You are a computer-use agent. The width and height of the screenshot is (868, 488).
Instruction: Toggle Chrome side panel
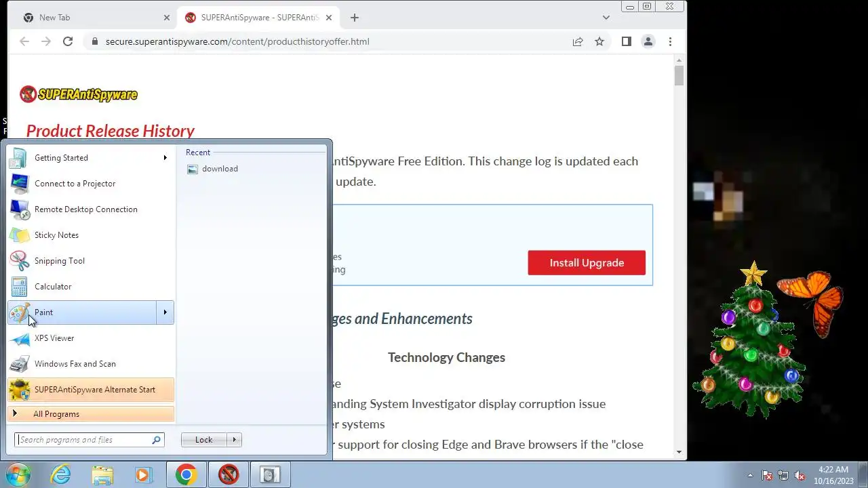pyautogui.click(x=627, y=41)
